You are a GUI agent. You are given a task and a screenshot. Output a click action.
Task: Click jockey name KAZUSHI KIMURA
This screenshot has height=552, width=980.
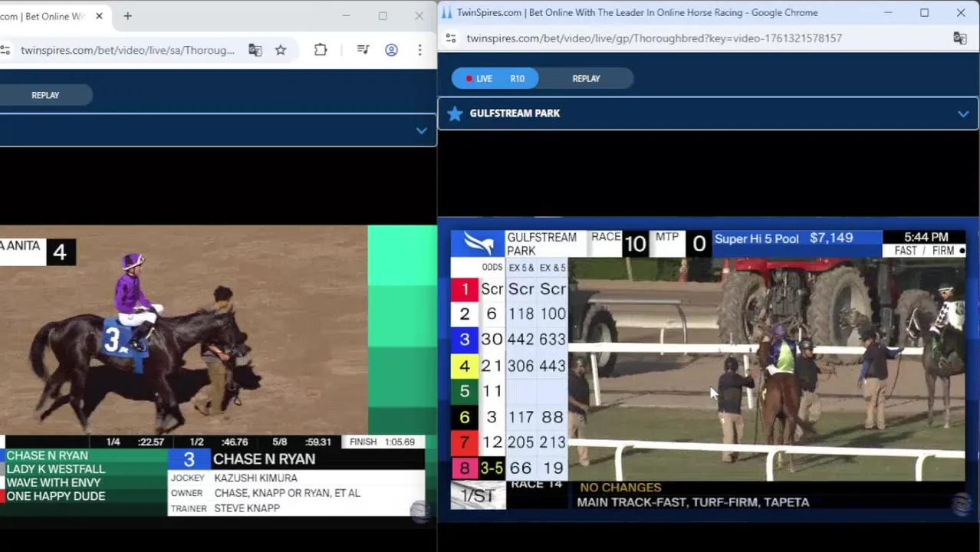coord(255,478)
